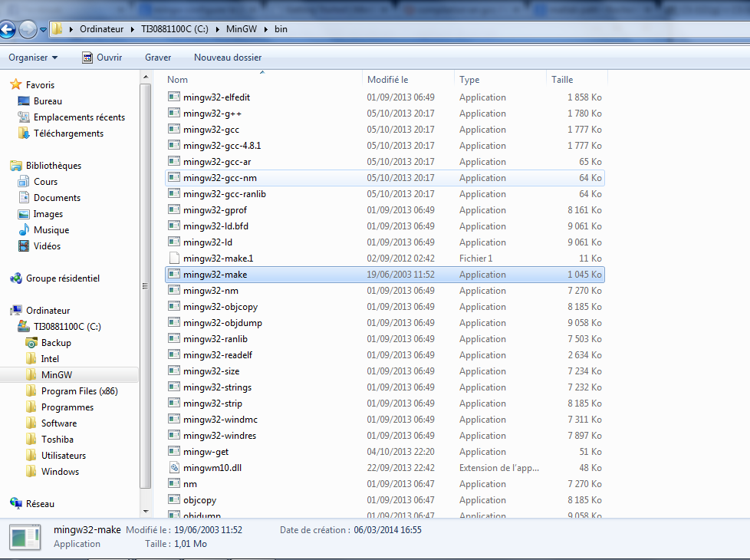
Task: Select the mingw32-gcc-4.8.1 file
Action: 222,146
